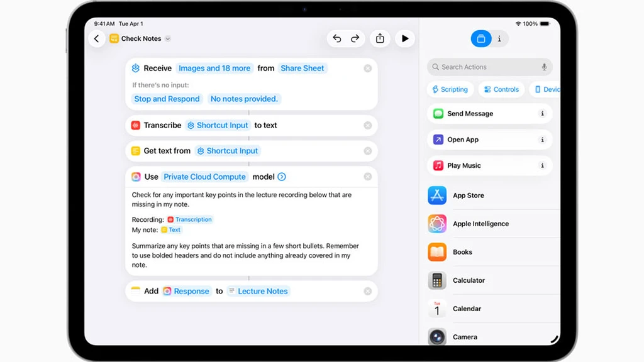
Task: Show info for Open App action
Action: [x=542, y=140]
